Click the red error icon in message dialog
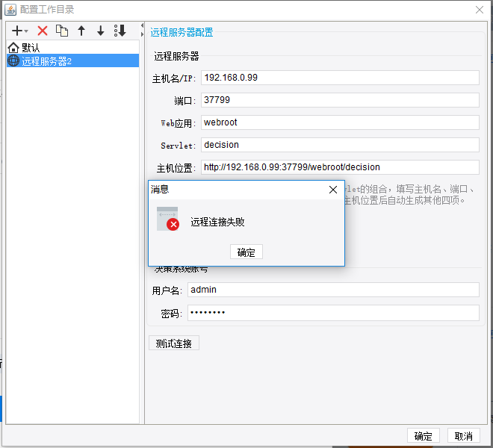This screenshot has height=448, width=493. pyautogui.click(x=173, y=225)
